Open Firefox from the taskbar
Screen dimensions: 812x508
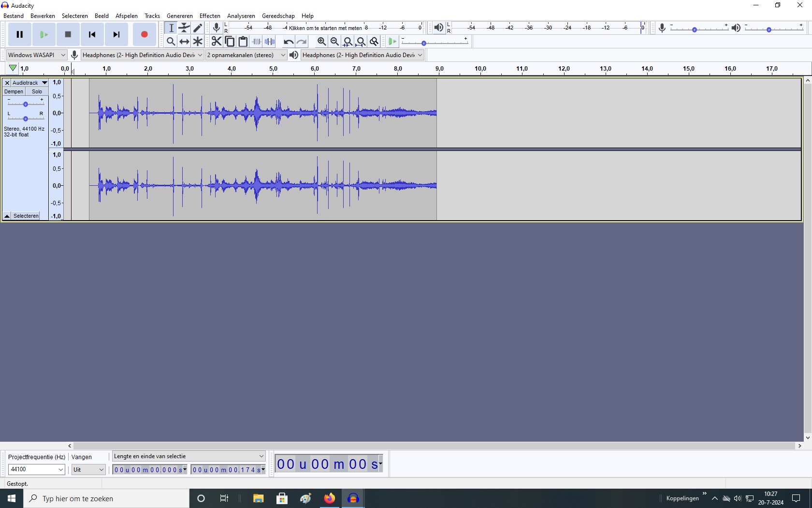click(329, 498)
